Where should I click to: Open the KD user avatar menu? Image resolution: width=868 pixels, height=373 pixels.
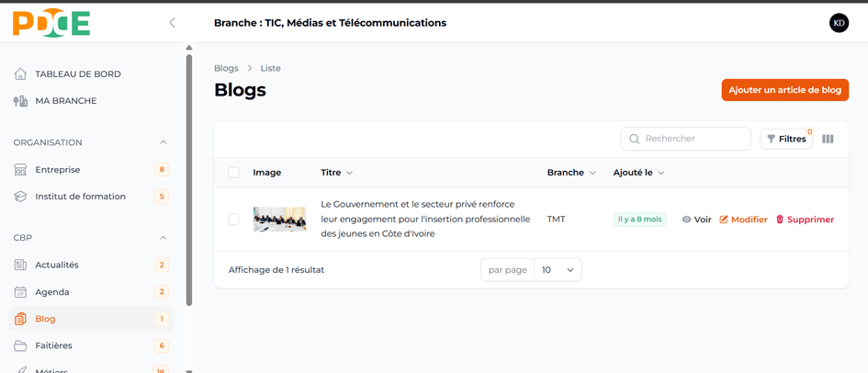839,23
